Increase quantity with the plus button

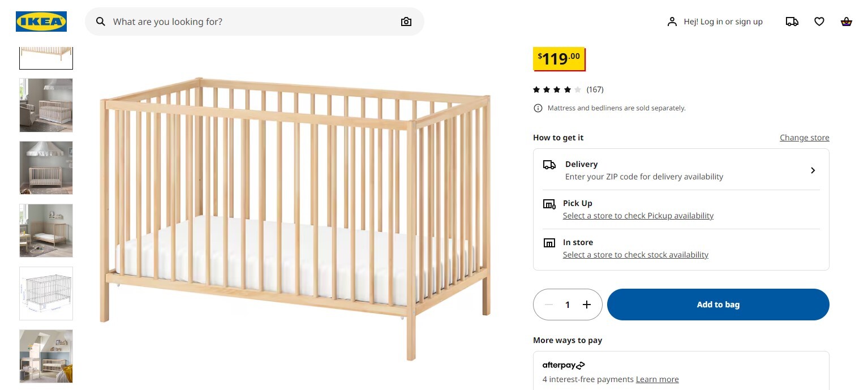(x=587, y=305)
